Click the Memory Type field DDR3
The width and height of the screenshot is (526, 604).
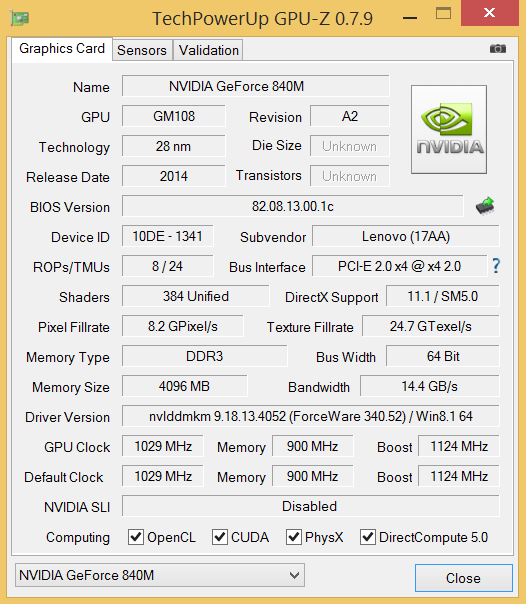[204, 356]
